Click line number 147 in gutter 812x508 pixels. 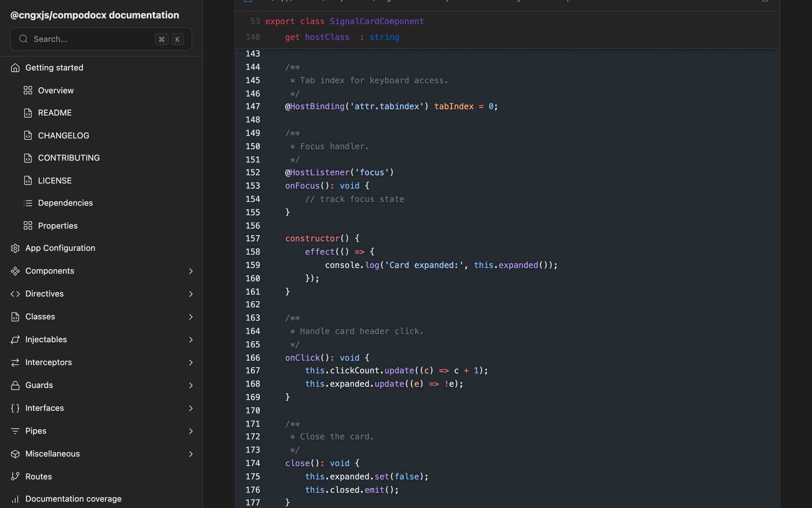coord(253,106)
